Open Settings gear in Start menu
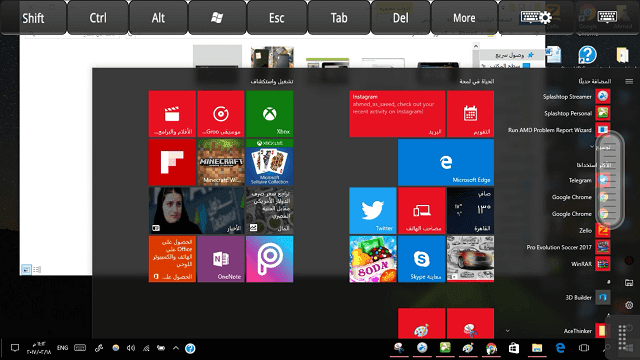Image resolution: width=640 pixels, height=360 pixels. click(x=629, y=305)
